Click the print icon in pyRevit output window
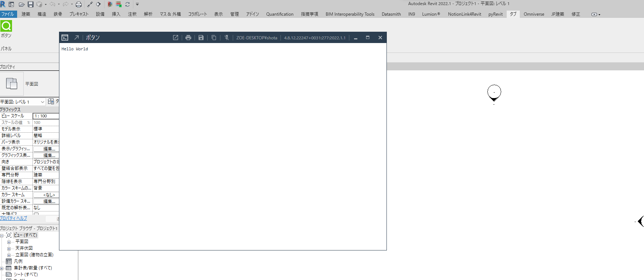The height and width of the screenshot is (280, 644). click(188, 38)
